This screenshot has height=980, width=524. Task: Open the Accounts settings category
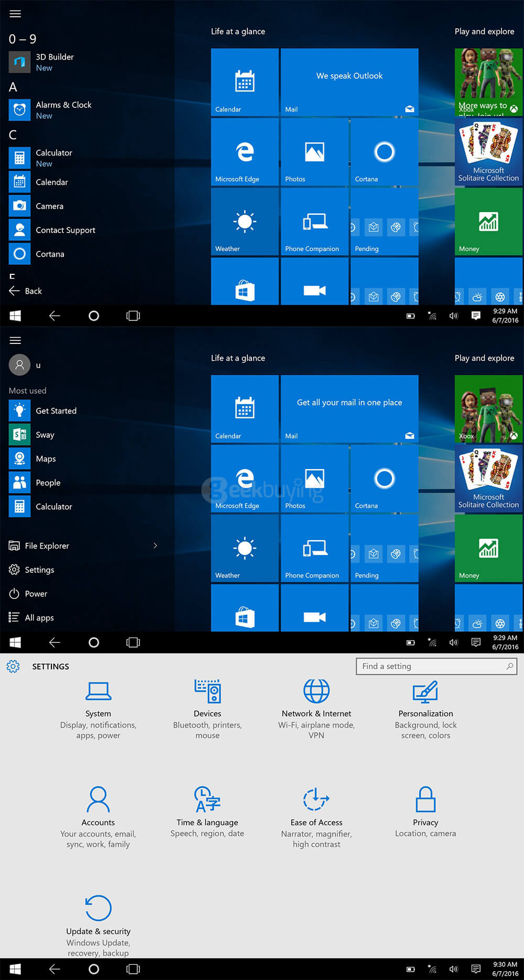click(98, 816)
